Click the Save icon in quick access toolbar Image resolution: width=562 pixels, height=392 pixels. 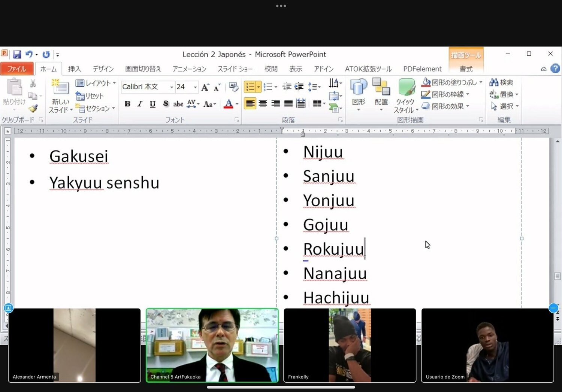(17, 55)
